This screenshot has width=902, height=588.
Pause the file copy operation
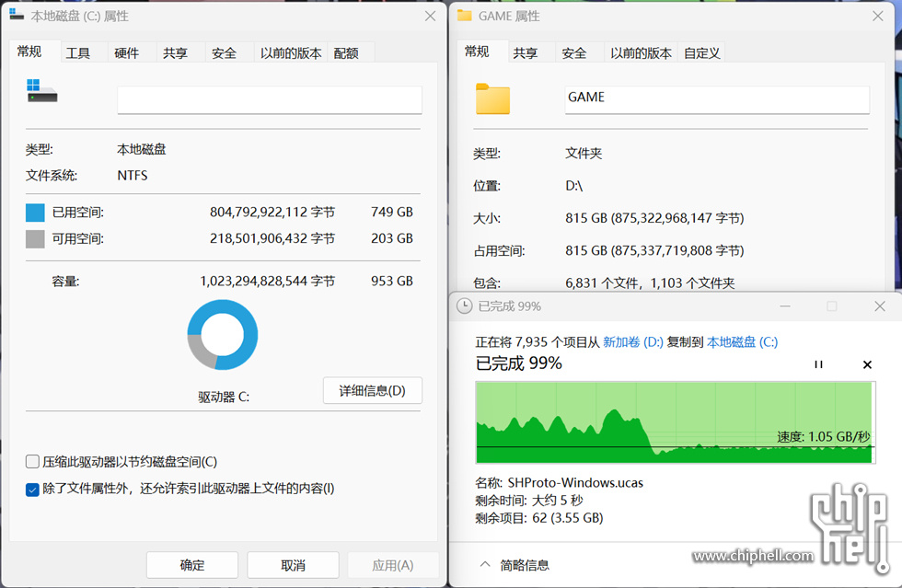(818, 364)
